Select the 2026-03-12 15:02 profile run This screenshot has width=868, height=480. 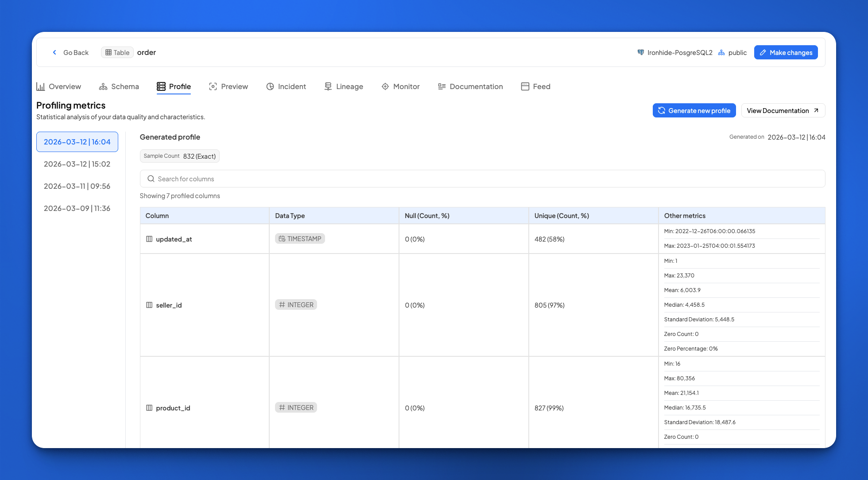point(77,164)
